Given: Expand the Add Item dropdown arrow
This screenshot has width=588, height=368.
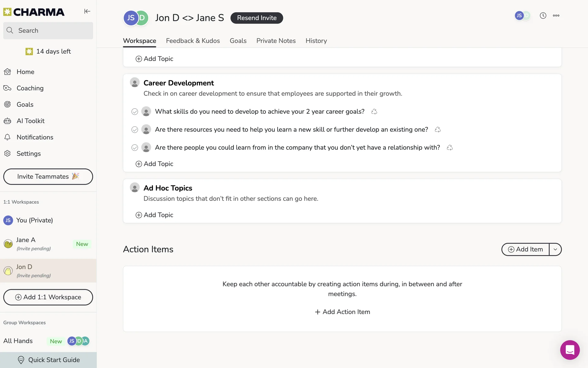Looking at the screenshot, I should (x=555, y=249).
